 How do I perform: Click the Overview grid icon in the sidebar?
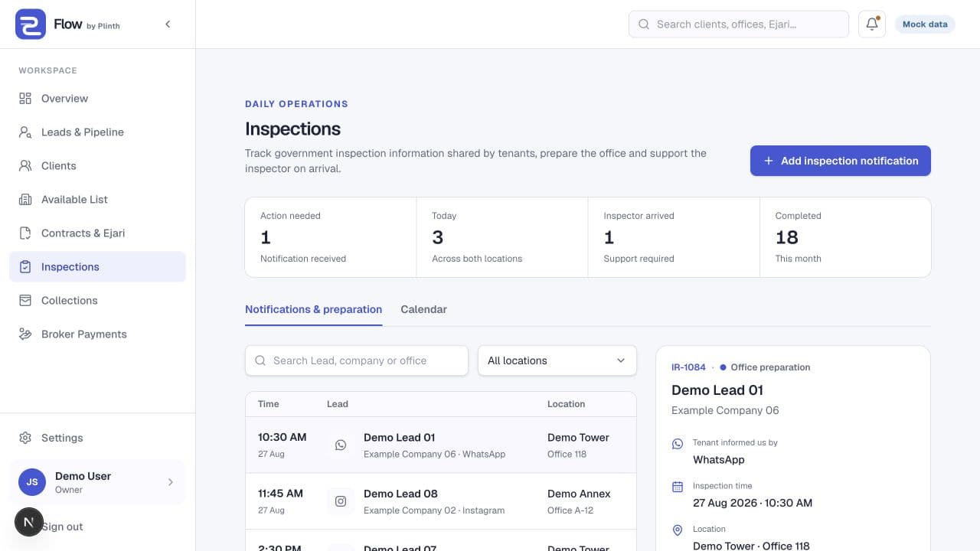(25, 99)
